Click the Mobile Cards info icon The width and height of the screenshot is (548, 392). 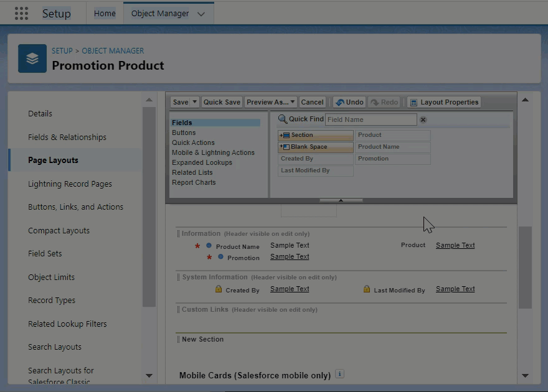click(339, 374)
